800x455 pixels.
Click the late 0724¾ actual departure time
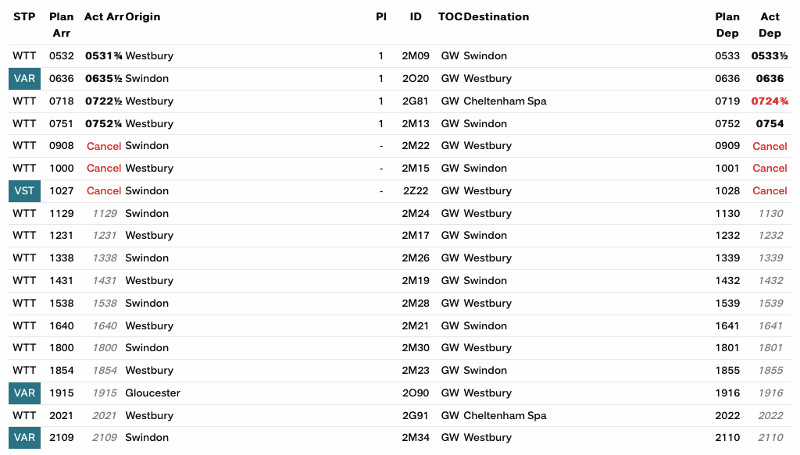pyautogui.click(x=769, y=101)
